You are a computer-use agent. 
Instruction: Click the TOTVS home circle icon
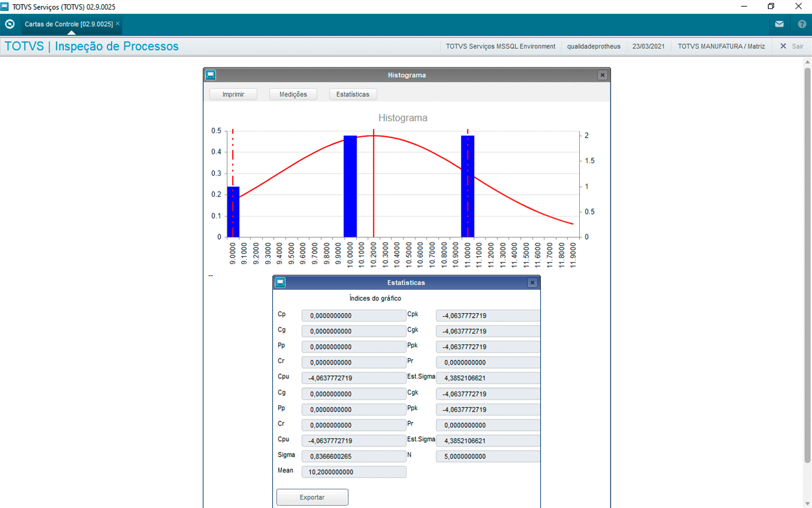10,25
